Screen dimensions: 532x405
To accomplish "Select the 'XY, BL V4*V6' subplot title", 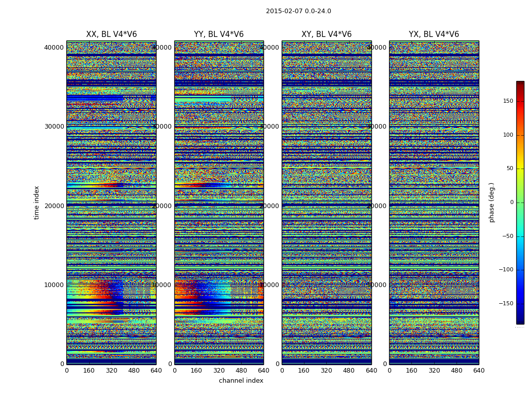I will (326, 34).
